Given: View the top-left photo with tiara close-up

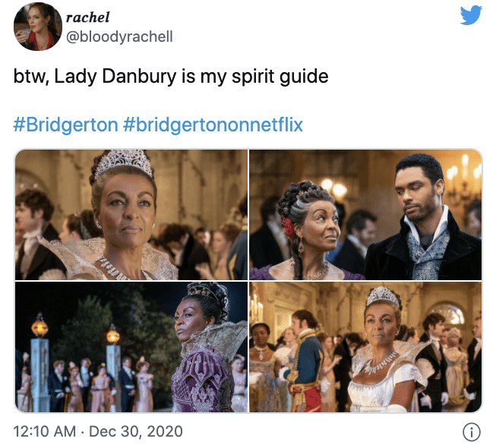Looking at the screenshot, I should 131,215.
